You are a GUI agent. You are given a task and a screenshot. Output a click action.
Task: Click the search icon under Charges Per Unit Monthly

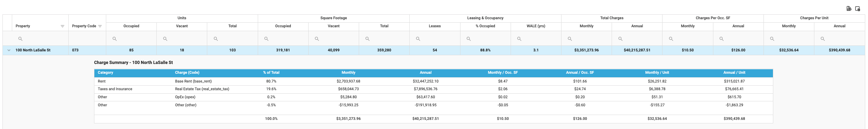coord(772,39)
